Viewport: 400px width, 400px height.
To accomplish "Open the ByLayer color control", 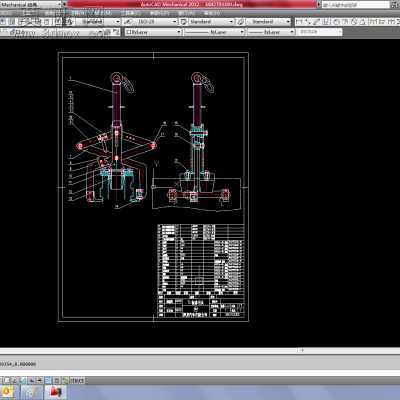I will click(x=153, y=32).
